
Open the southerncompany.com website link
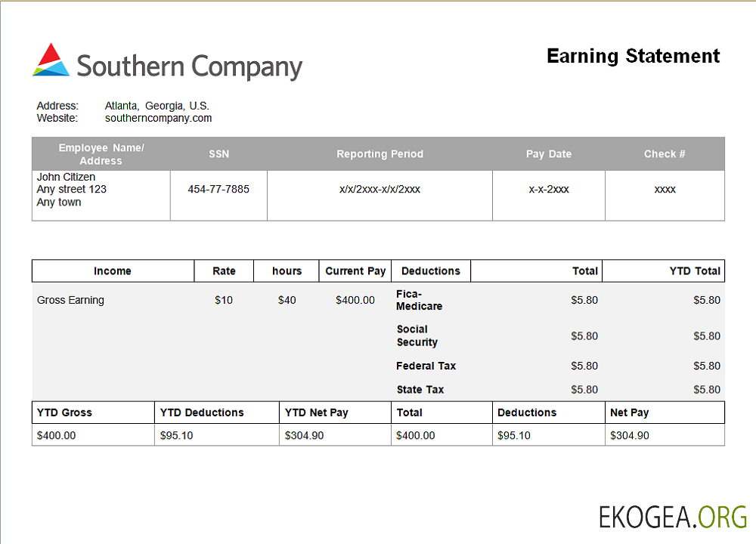tap(158, 118)
